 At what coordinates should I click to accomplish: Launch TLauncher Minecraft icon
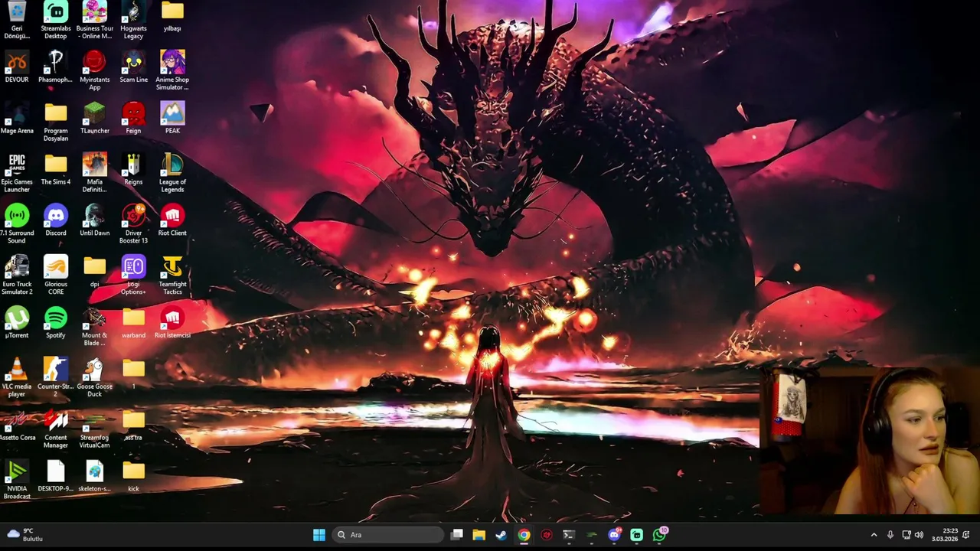[95, 119]
